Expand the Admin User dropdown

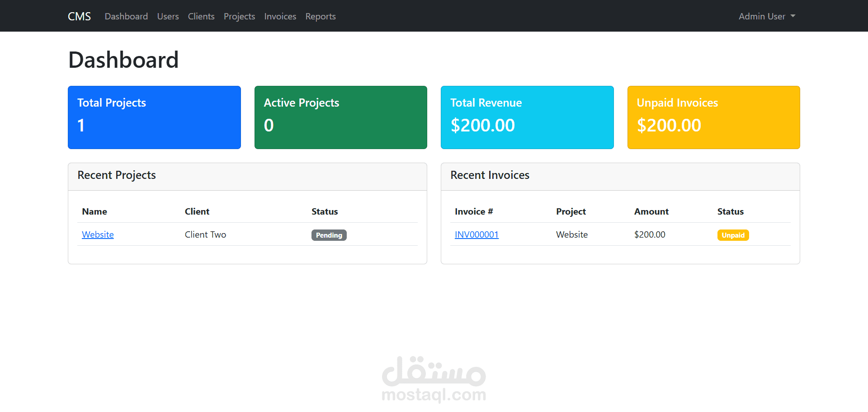(x=766, y=16)
